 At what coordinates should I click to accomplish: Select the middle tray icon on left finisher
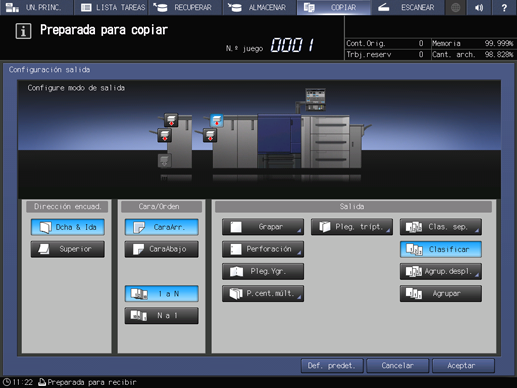(165, 136)
